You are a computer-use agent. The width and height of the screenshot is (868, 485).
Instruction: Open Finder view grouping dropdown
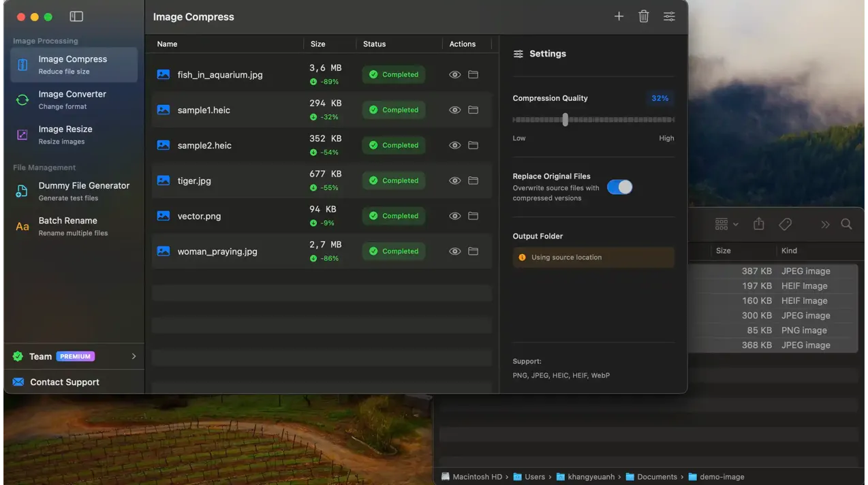click(x=726, y=224)
